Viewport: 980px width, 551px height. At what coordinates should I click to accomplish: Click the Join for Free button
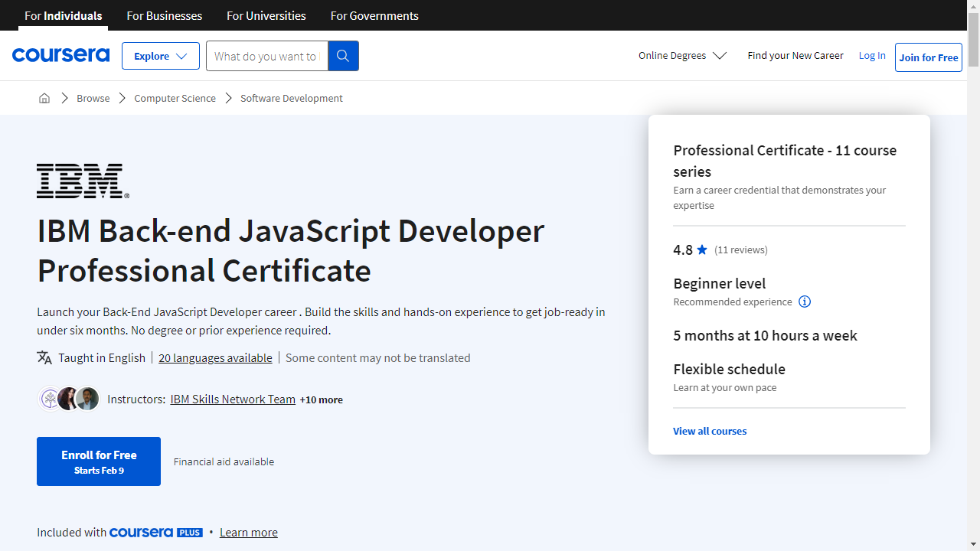tap(929, 57)
